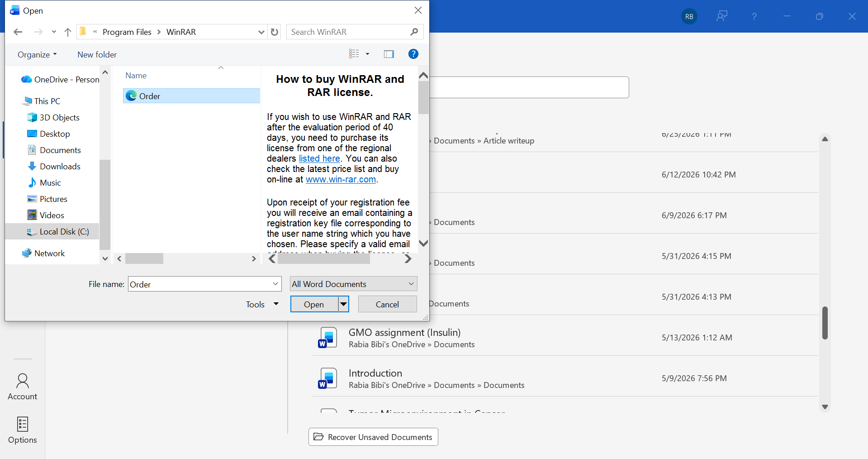Image resolution: width=868 pixels, height=459 pixels.
Task: Open the 3D Objects folder
Action: click(x=54, y=117)
